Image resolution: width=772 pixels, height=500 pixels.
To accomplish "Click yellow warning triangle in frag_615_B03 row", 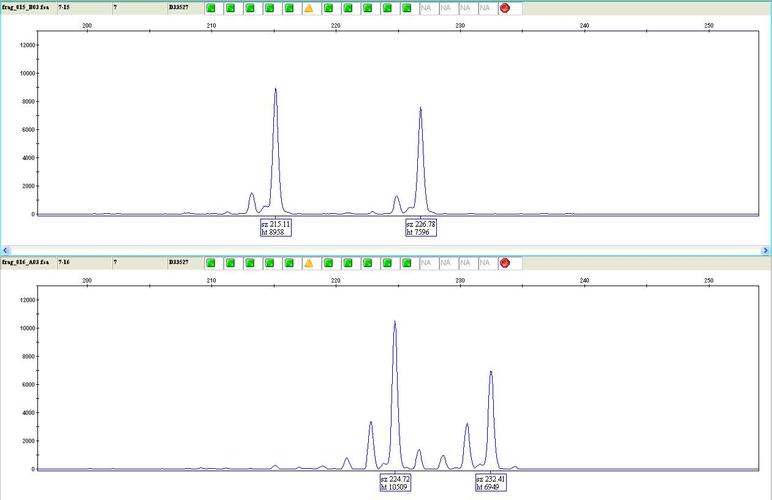I will click(309, 8).
